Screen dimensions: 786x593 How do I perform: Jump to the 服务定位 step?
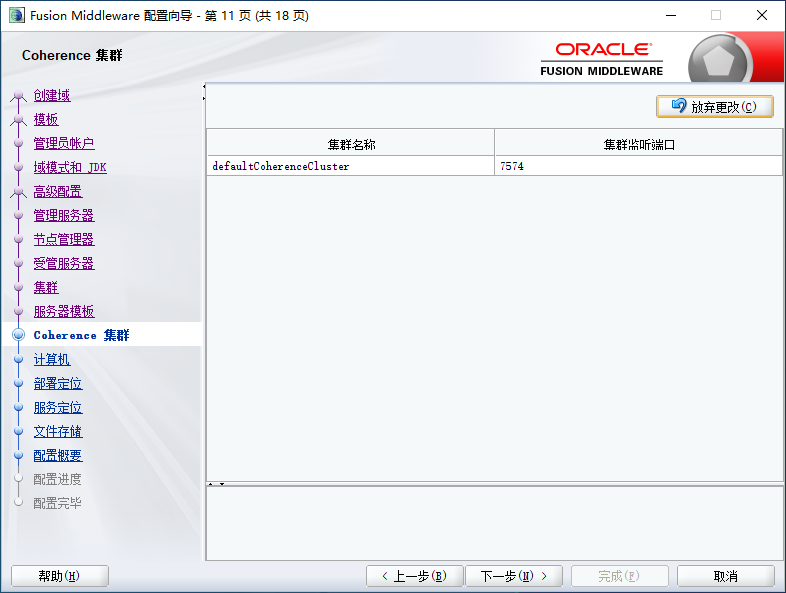pyautogui.click(x=58, y=408)
